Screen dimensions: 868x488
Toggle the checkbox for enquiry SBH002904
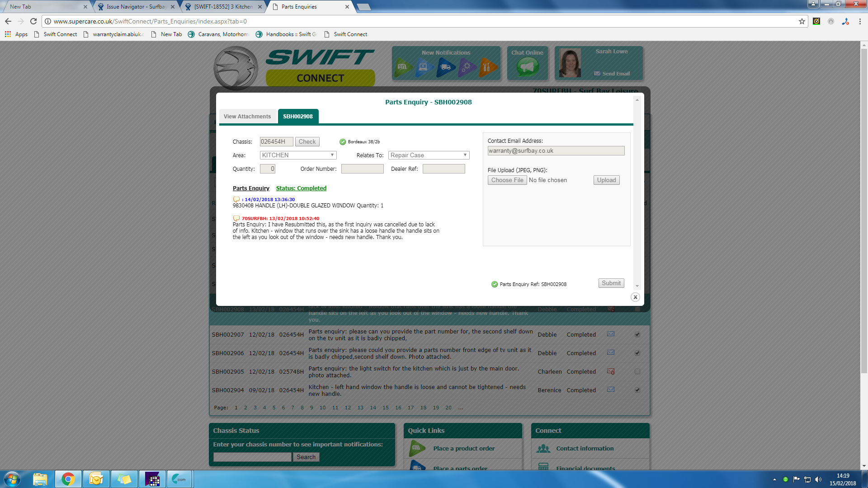point(637,390)
